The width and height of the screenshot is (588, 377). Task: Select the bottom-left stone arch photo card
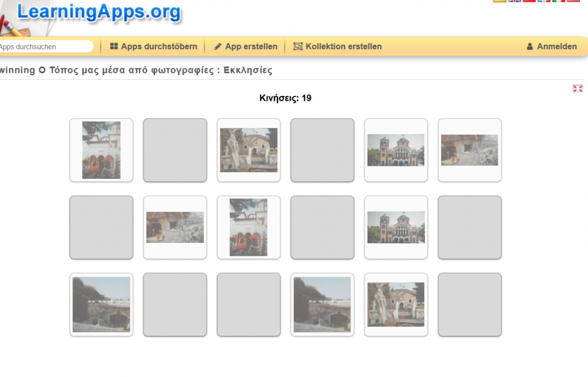[101, 305]
